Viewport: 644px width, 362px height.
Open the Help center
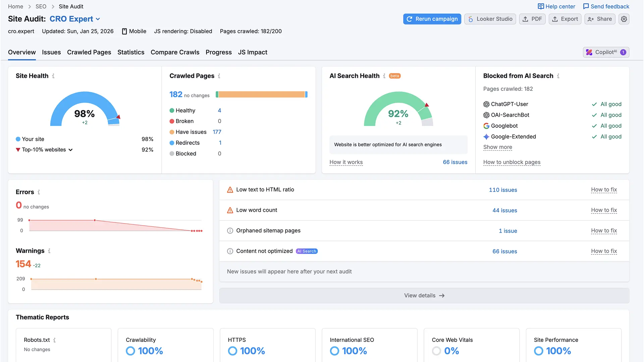(x=556, y=6)
